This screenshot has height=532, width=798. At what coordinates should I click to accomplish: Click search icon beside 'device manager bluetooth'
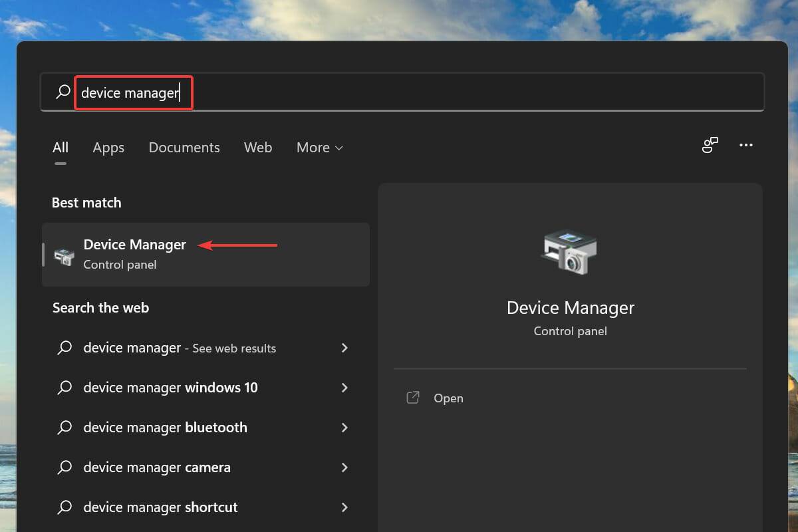pos(65,428)
